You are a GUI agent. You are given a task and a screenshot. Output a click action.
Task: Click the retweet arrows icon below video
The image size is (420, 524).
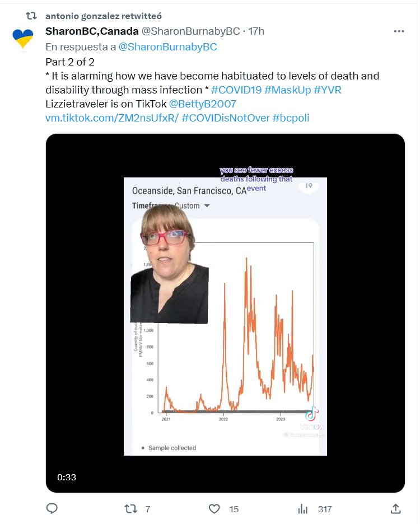pyautogui.click(x=130, y=508)
